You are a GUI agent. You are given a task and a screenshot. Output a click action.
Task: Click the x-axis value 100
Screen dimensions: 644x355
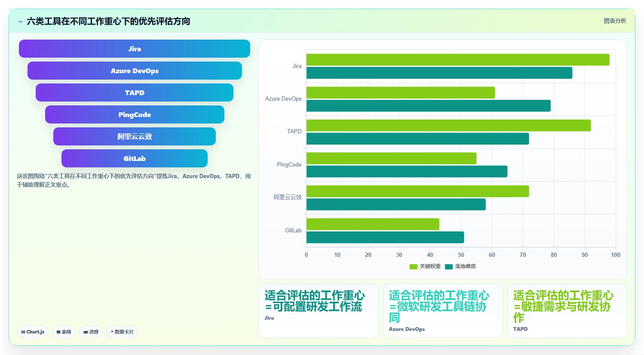pos(616,255)
